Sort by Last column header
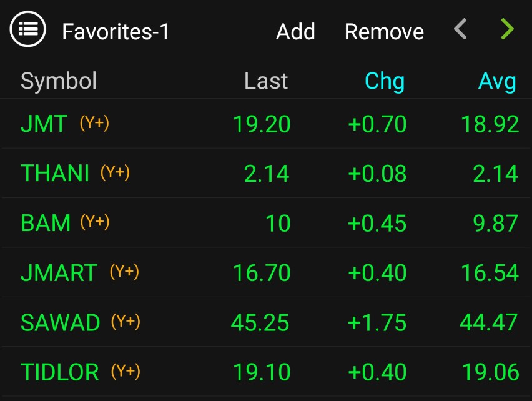This screenshot has height=401, width=532. [266, 81]
